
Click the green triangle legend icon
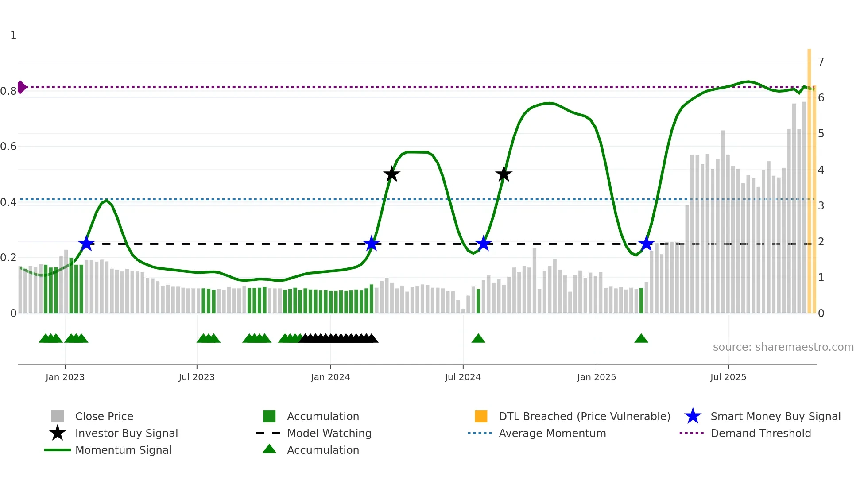click(269, 449)
